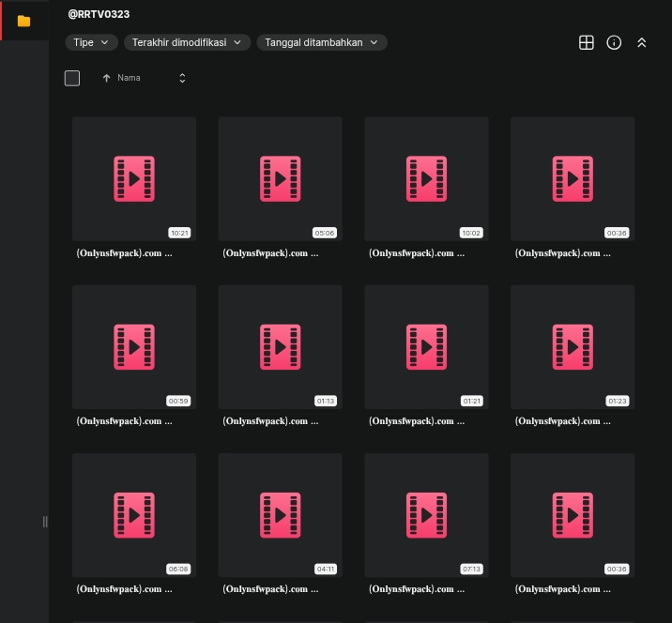The width and height of the screenshot is (672, 623).
Task: Expand the Terakhir dimodifikasi filter dropdown
Action: tap(187, 42)
